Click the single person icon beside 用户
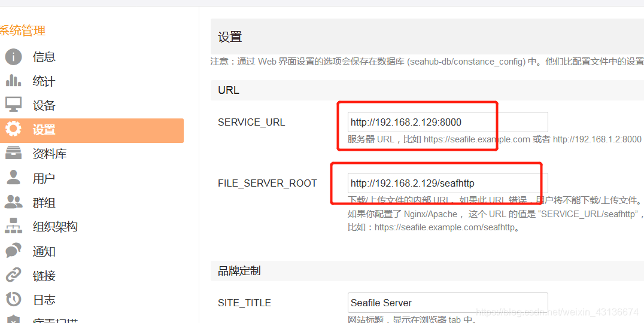 (x=13, y=177)
